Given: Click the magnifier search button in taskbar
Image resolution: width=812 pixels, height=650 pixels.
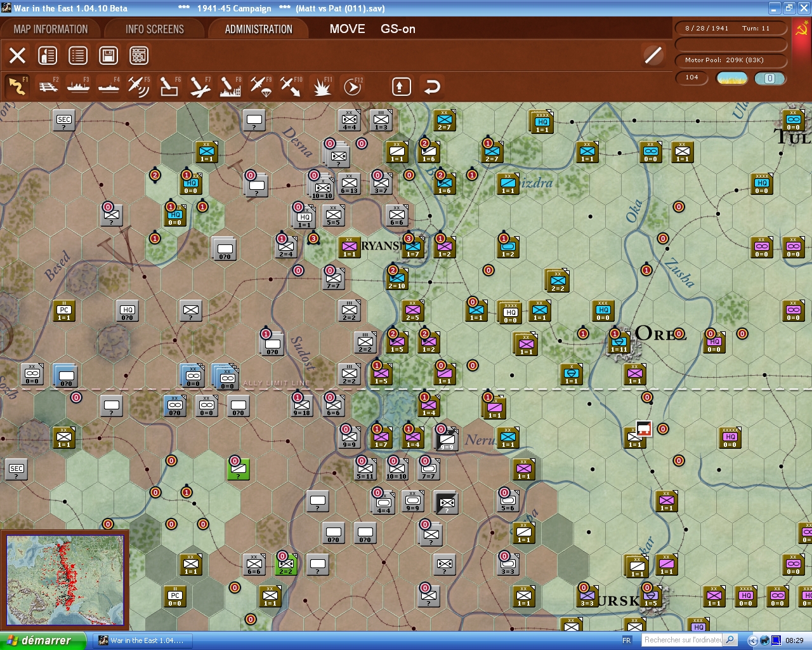Looking at the screenshot, I should (730, 640).
